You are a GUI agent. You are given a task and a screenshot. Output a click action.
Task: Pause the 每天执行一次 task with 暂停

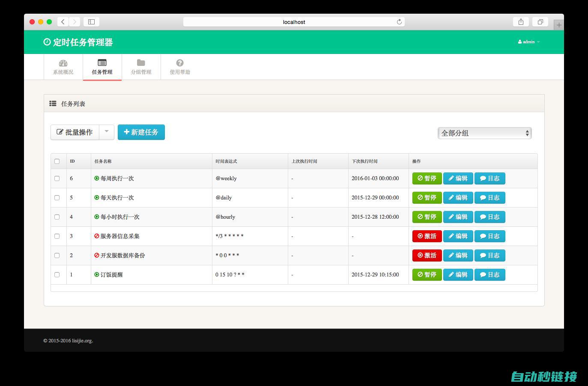[x=427, y=198]
